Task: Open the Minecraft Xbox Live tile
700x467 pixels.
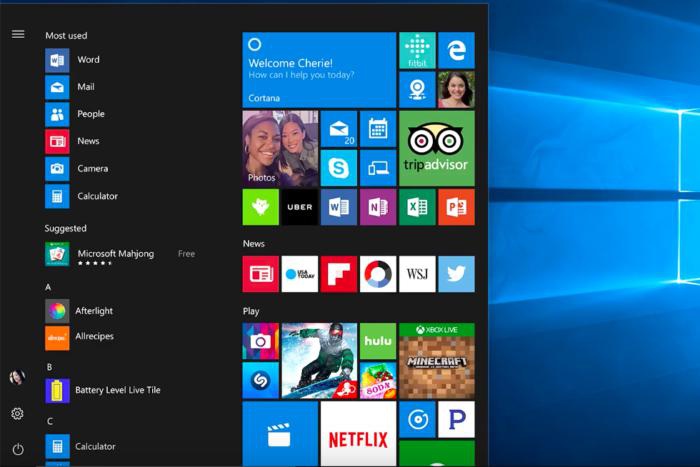Action: click(436, 360)
